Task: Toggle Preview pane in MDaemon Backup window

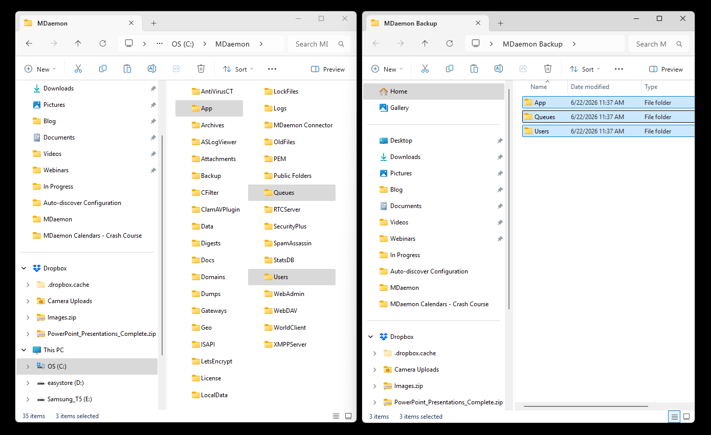Action: [666, 69]
